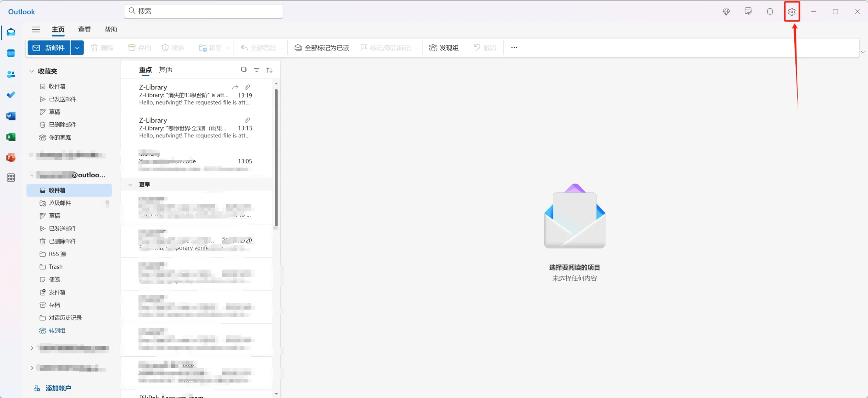868x398 pixels.
Task: Open the 13:05 verification code message
Action: point(197,161)
